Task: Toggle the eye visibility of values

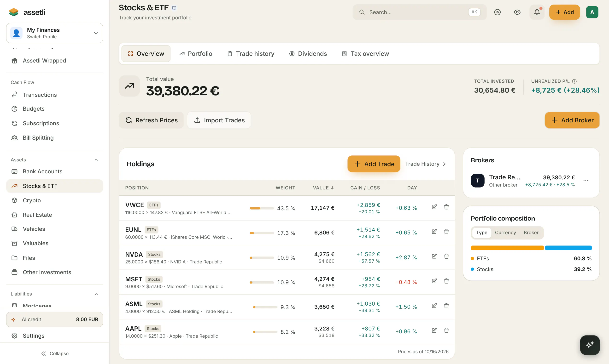Action: [517, 12]
